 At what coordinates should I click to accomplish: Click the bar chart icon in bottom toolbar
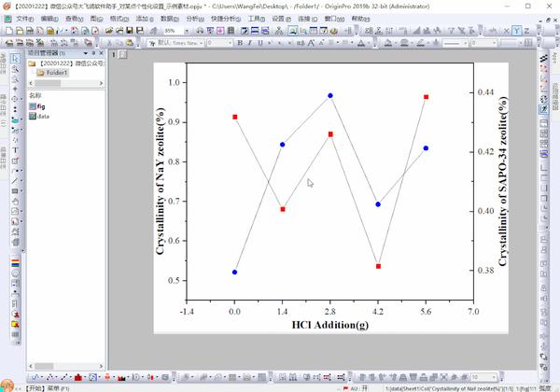pos(78,377)
